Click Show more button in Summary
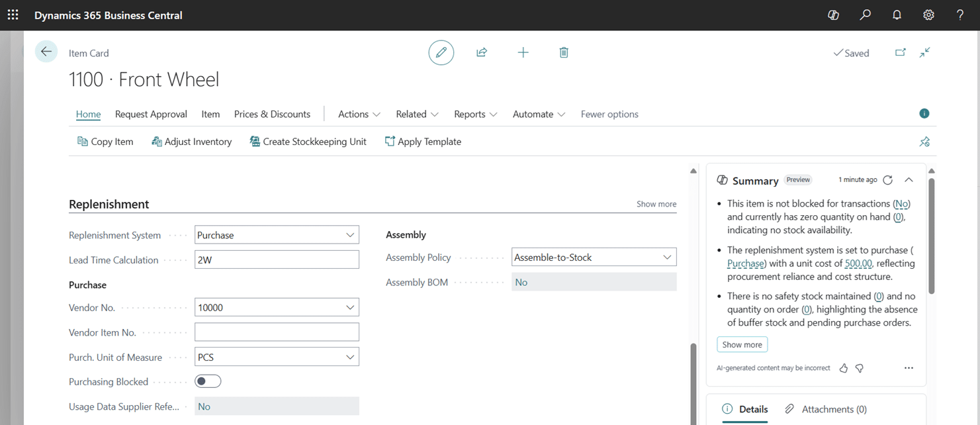Screen dimensions: 980x425 coord(742,345)
